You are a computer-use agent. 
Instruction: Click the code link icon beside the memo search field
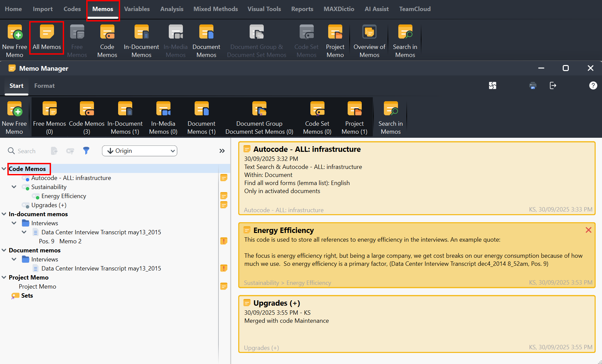(x=70, y=151)
